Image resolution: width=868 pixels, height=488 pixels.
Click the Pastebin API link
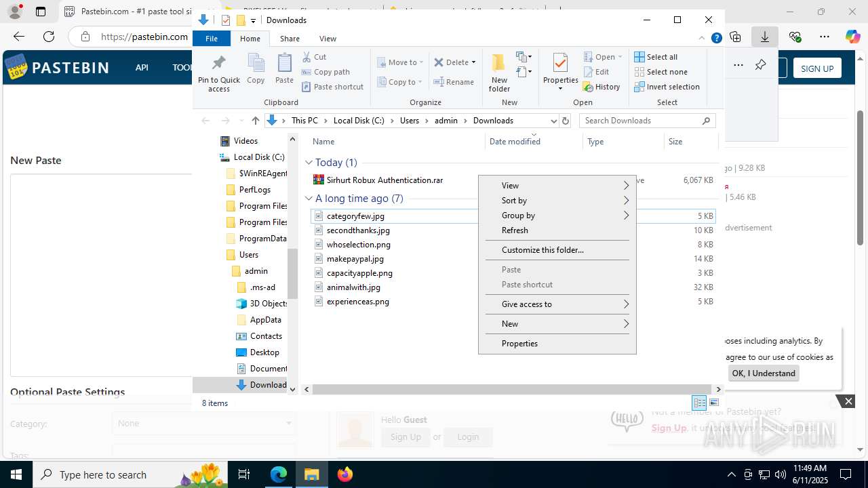[142, 68]
